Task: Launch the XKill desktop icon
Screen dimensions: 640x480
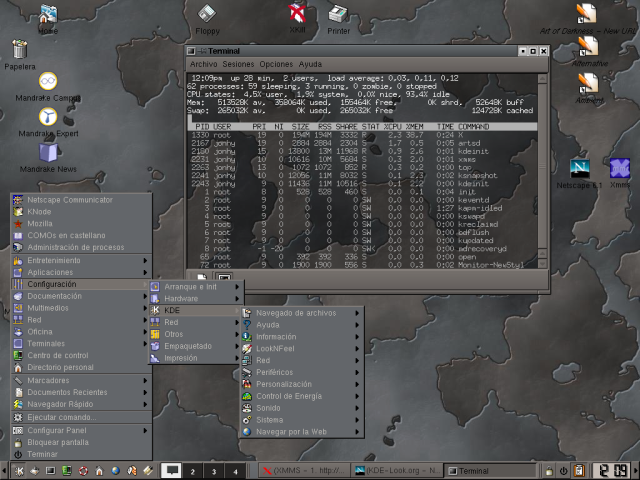Action: coord(297,14)
